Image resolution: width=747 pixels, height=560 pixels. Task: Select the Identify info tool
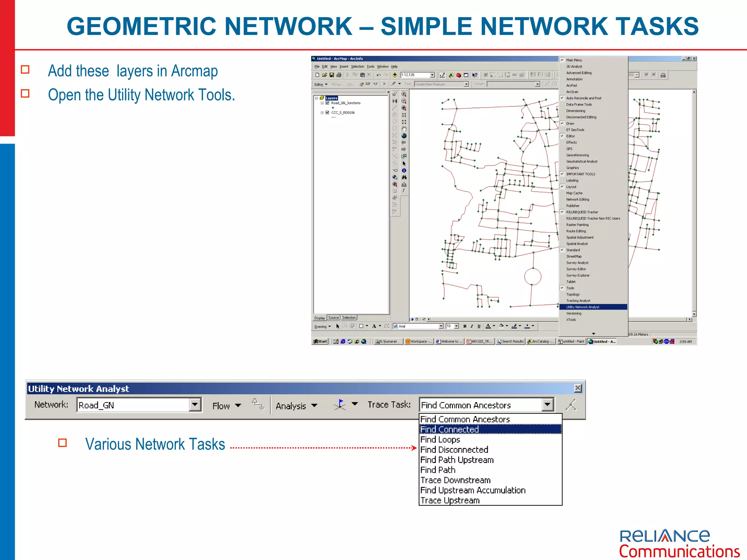(x=404, y=170)
